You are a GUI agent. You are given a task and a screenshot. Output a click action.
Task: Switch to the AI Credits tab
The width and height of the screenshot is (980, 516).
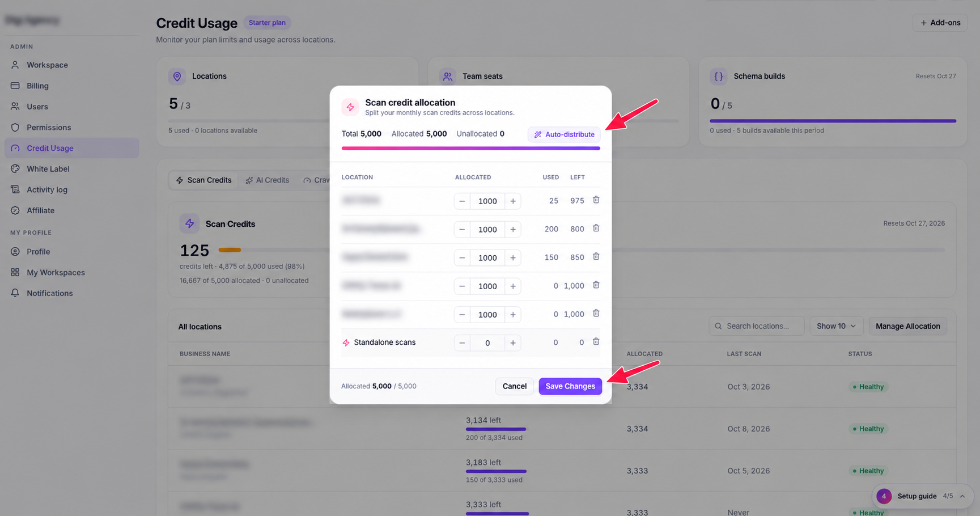click(268, 180)
